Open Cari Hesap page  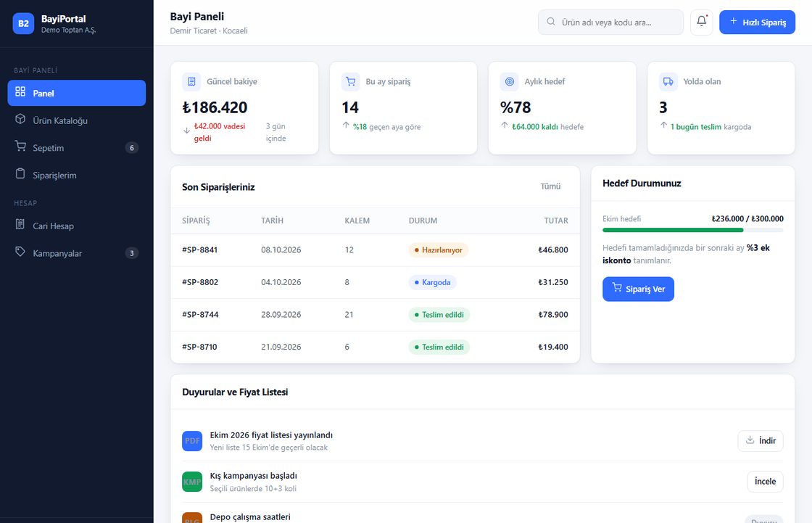[x=77, y=226]
